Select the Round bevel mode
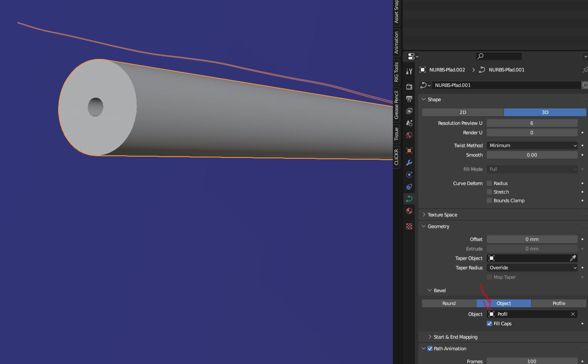Screen dimensions: 588x364 pyautogui.click(x=449, y=303)
